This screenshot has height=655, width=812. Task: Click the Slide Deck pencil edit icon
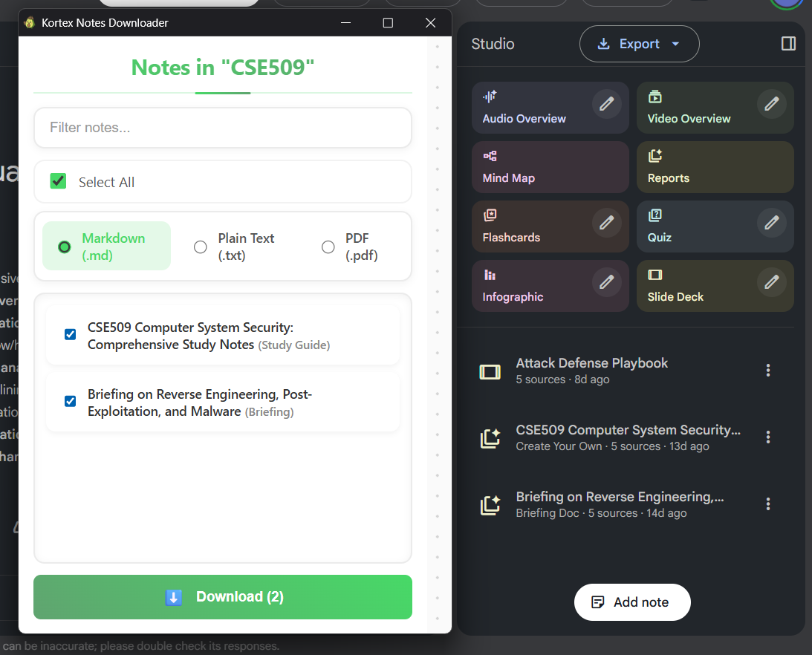(771, 282)
